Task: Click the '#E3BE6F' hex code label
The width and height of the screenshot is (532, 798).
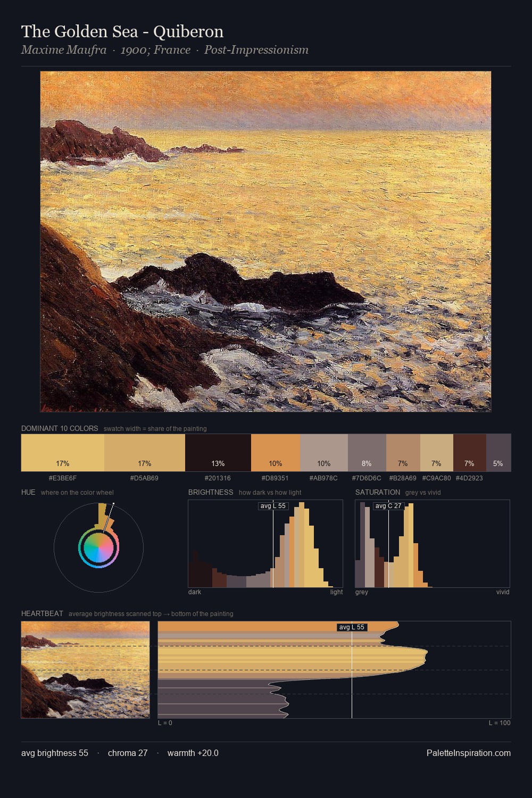Action: (63, 478)
